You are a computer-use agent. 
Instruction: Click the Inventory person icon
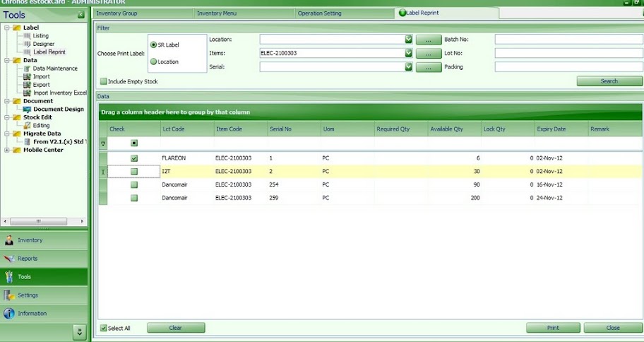pyautogui.click(x=9, y=240)
